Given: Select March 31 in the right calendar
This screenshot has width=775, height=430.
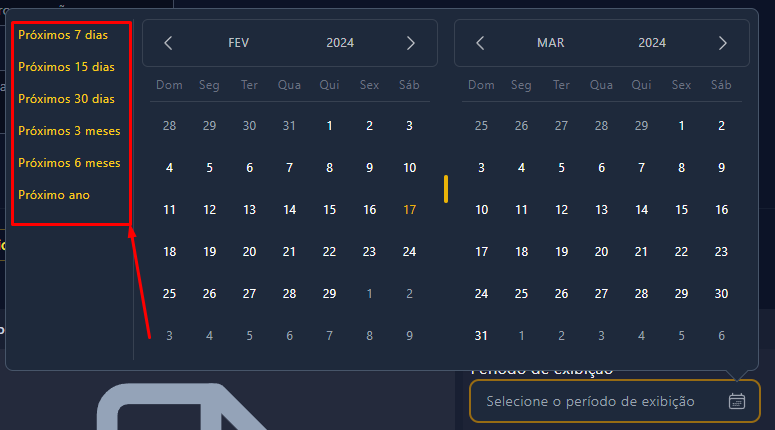Looking at the screenshot, I should pos(481,336).
